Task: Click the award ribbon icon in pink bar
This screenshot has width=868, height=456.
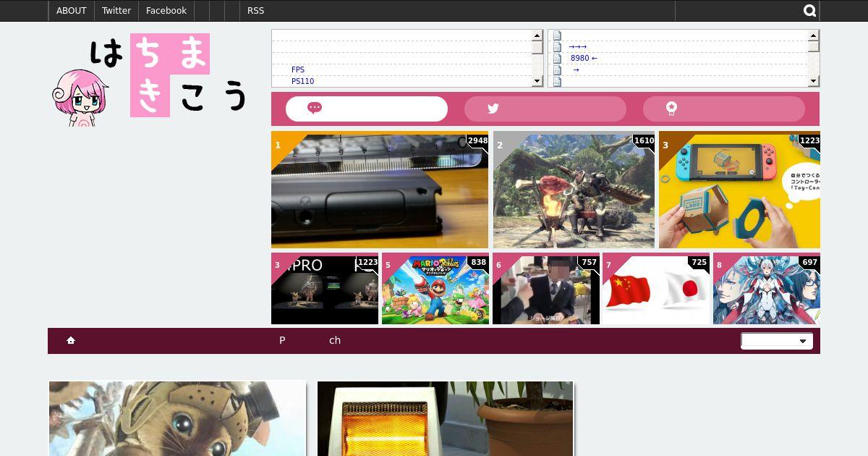Action: (671, 109)
